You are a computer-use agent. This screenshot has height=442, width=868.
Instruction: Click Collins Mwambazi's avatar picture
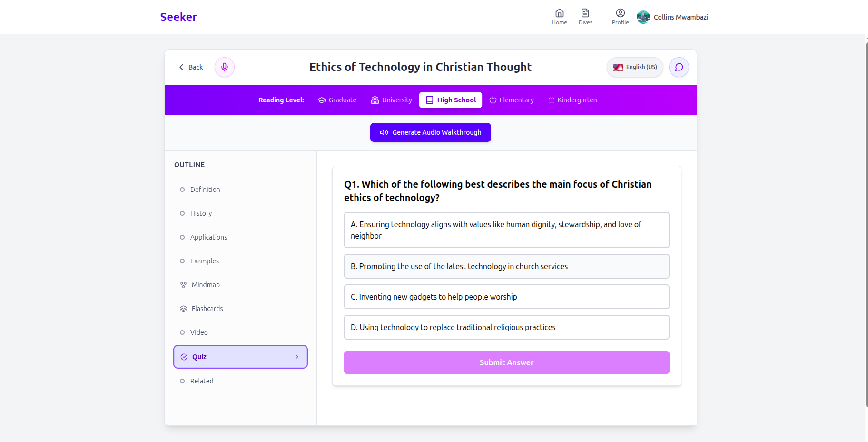(x=643, y=17)
